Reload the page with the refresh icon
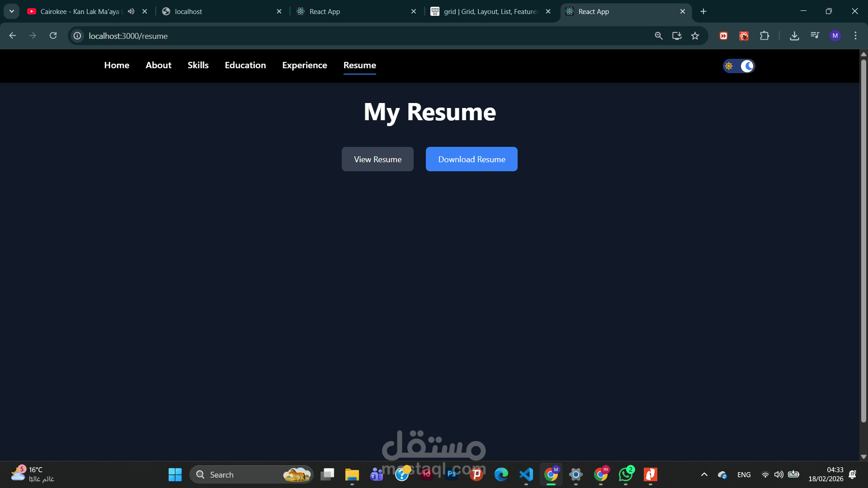This screenshot has height=488, width=868. tap(53, 36)
